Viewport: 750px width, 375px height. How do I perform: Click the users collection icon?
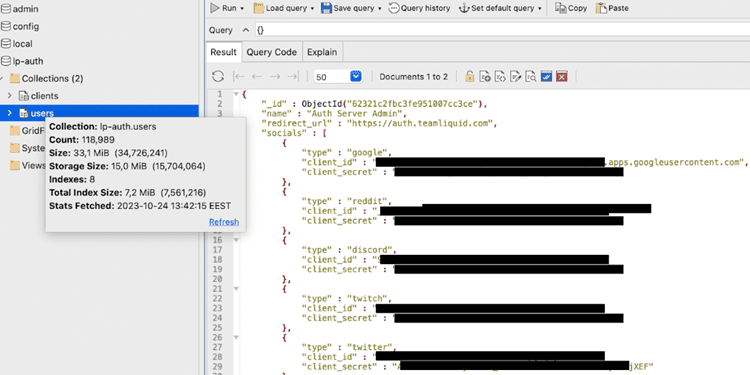[x=23, y=113]
